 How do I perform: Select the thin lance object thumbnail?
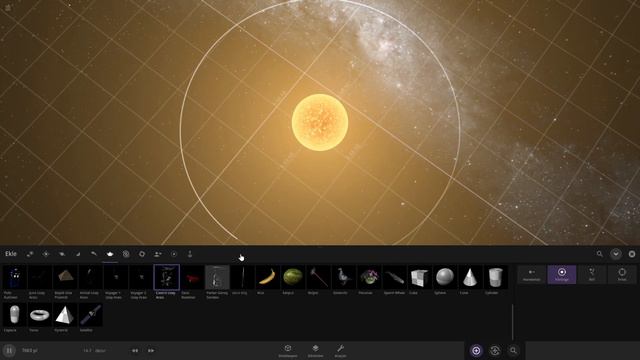242,277
